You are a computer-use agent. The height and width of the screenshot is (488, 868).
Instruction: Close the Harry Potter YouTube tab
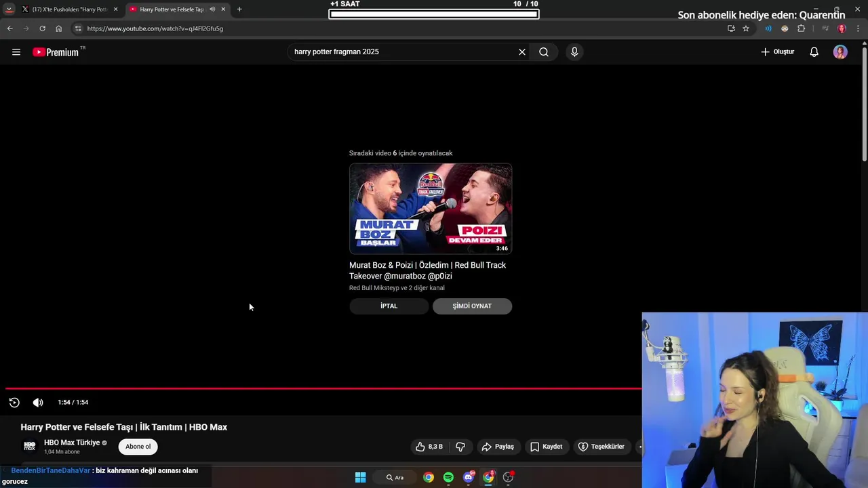coord(223,9)
